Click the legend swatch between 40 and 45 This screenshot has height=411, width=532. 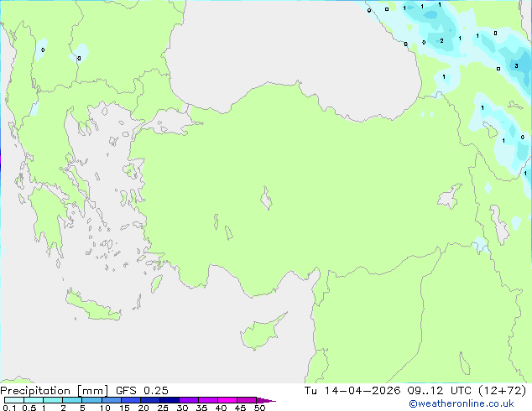tap(227, 400)
